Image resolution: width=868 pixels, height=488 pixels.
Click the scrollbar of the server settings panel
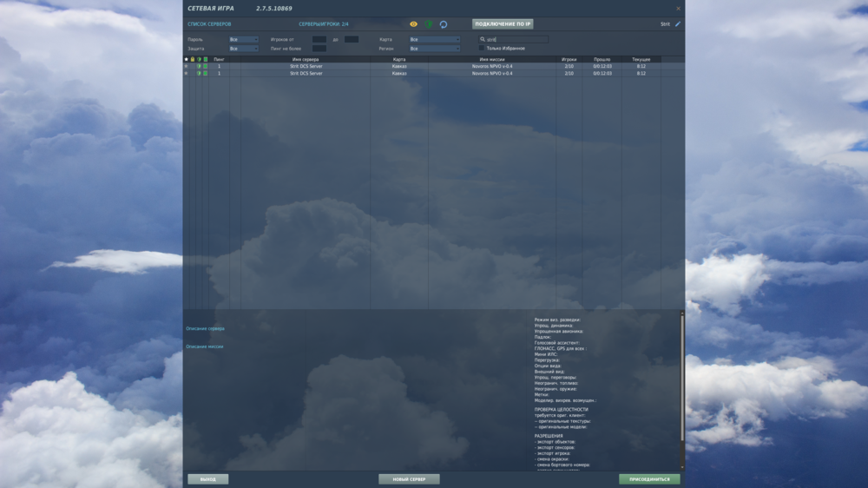click(682, 379)
